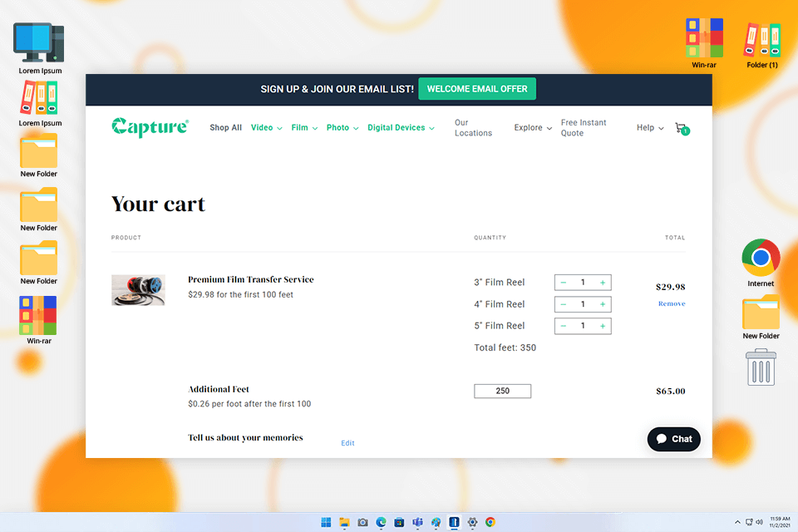Open the Win-rar icon beside Folder (1)

pos(704,44)
